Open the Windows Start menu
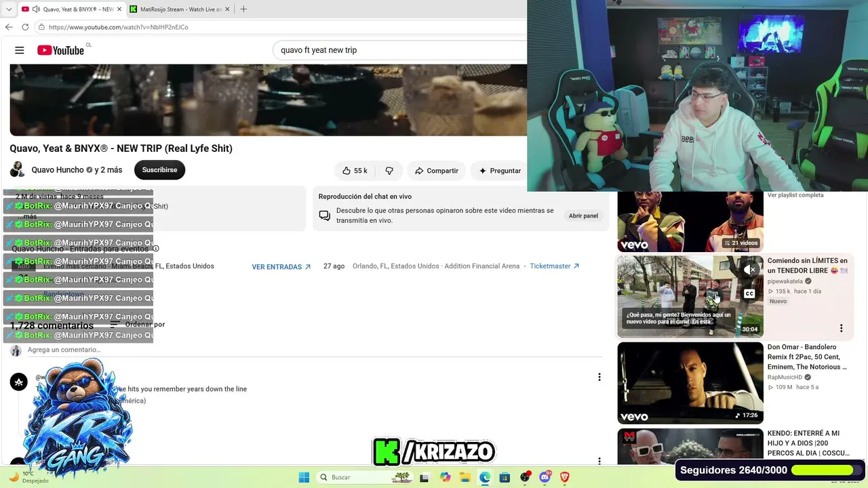The image size is (868, 488). (304, 477)
